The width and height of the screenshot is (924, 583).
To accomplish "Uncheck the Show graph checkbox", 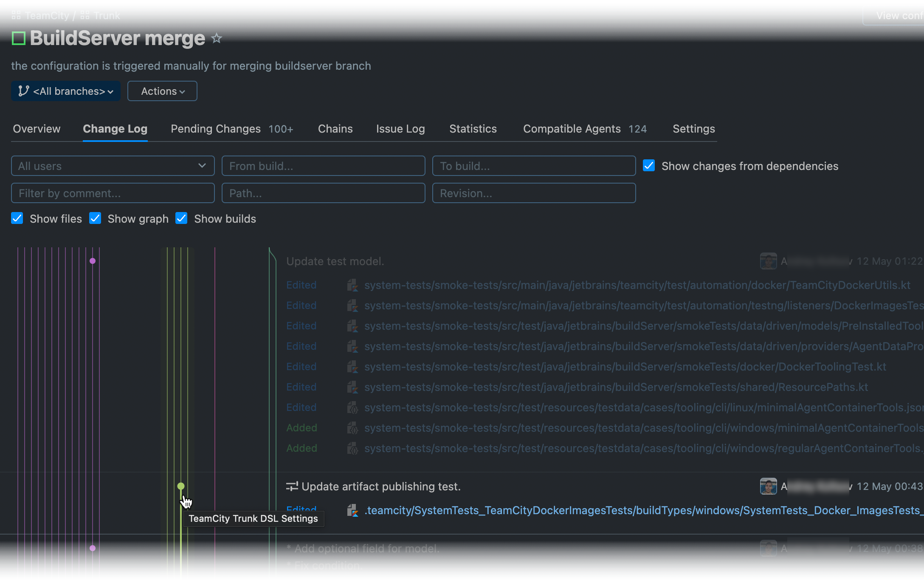I will tap(95, 218).
